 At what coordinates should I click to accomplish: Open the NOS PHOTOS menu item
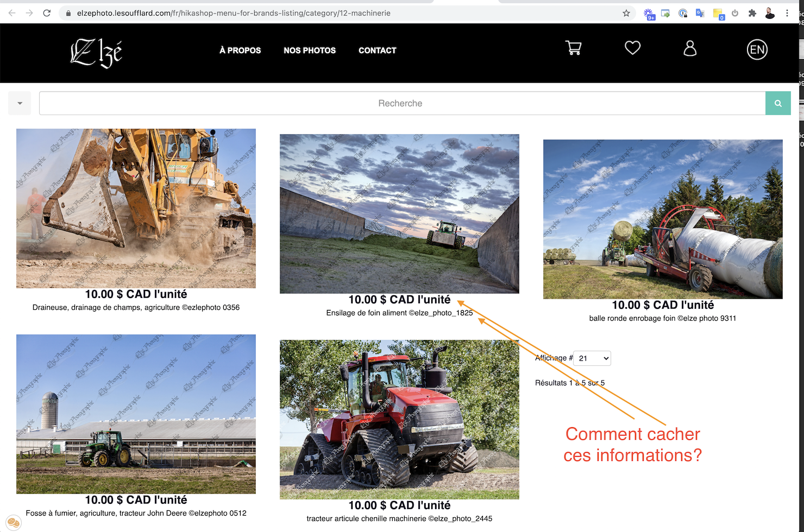pos(310,50)
